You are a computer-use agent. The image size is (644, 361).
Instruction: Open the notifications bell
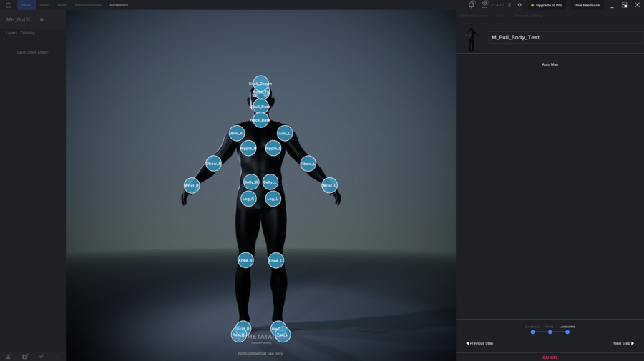[x=472, y=5]
